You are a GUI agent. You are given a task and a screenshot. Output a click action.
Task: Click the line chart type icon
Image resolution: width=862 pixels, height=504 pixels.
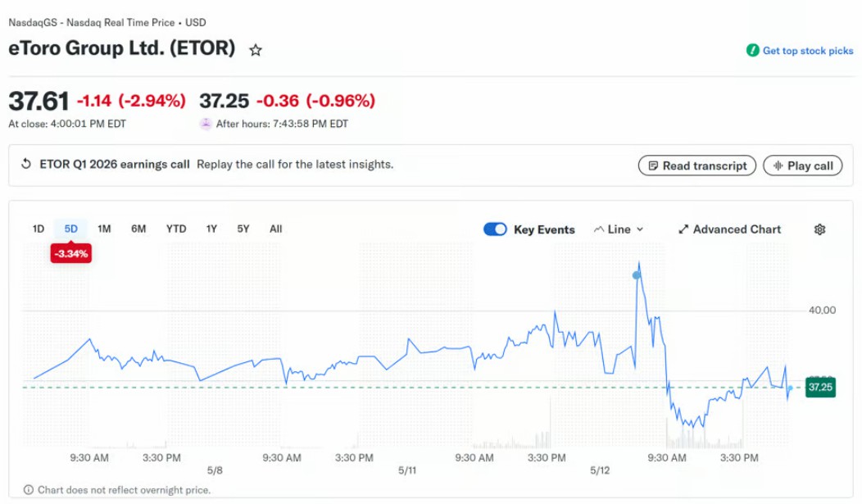pyautogui.click(x=599, y=229)
